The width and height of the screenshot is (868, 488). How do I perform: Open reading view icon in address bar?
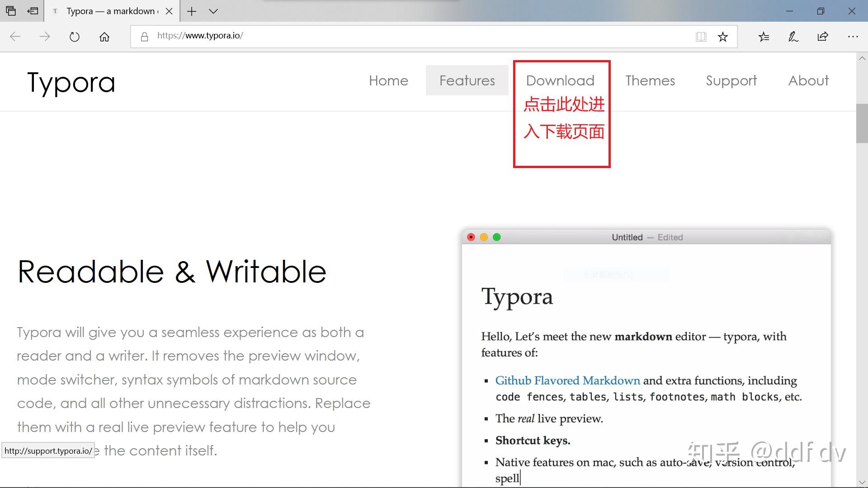(701, 37)
